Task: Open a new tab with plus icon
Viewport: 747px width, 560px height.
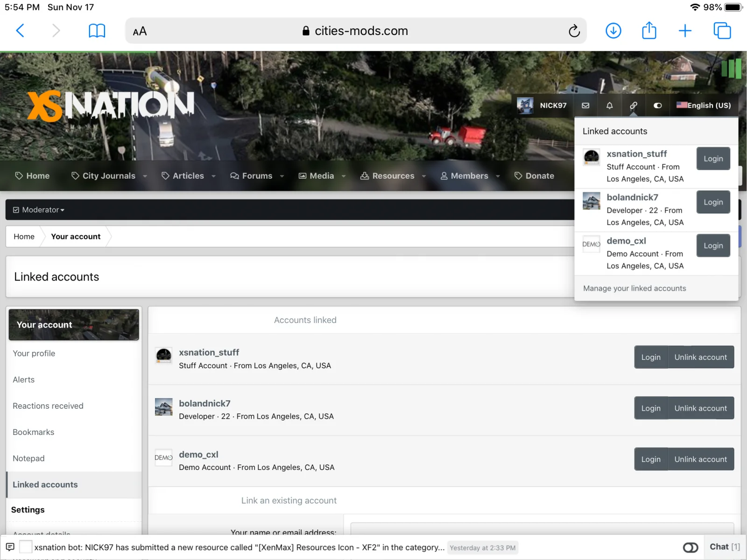Action: point(685,31)
